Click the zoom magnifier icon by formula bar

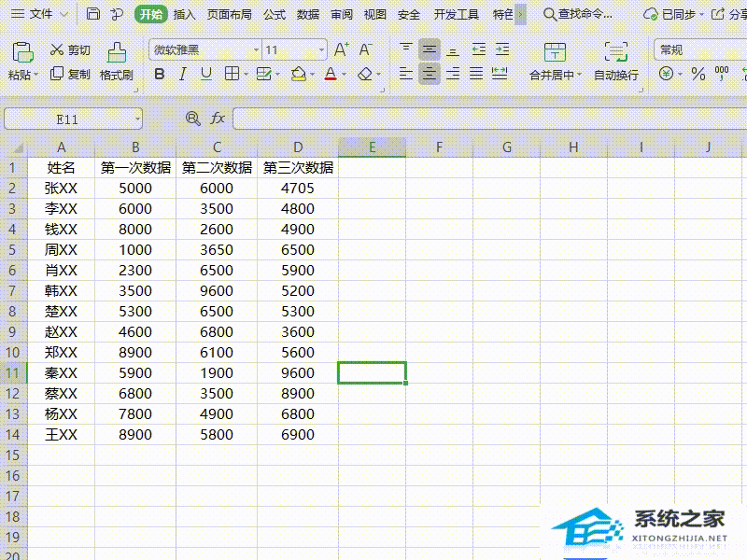coord(193,119)
